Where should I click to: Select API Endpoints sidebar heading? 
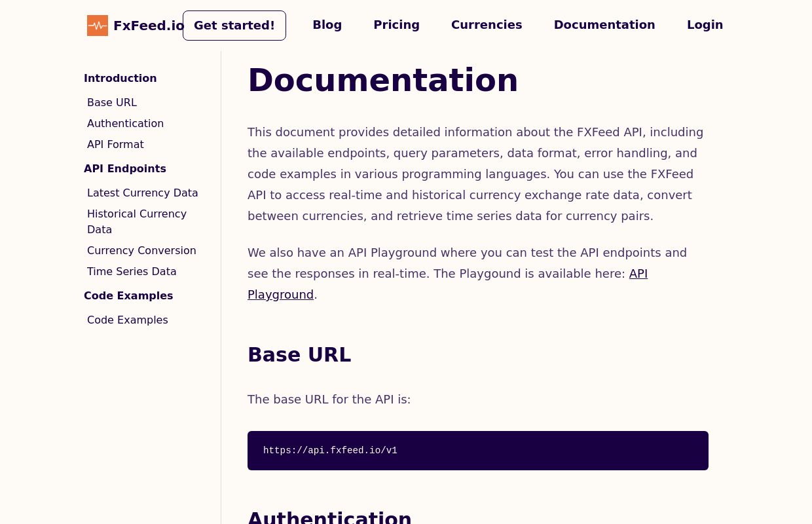[125, 169]
